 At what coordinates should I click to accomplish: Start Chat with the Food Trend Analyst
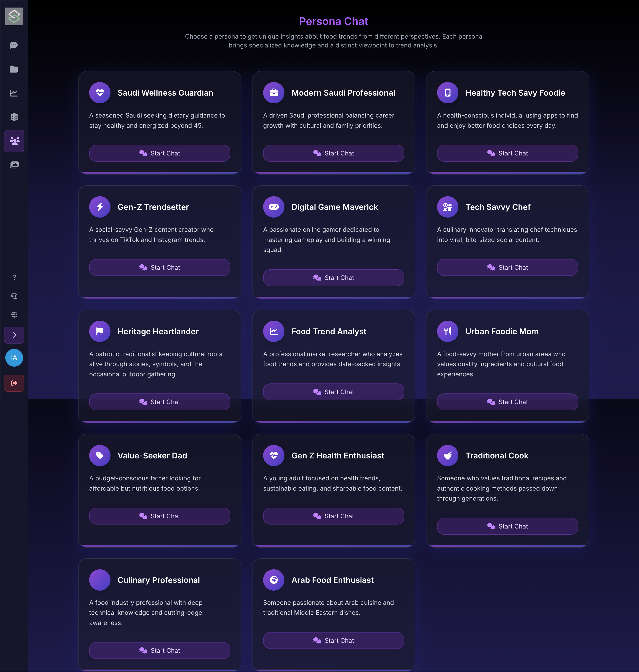click(x=333, y=392)
